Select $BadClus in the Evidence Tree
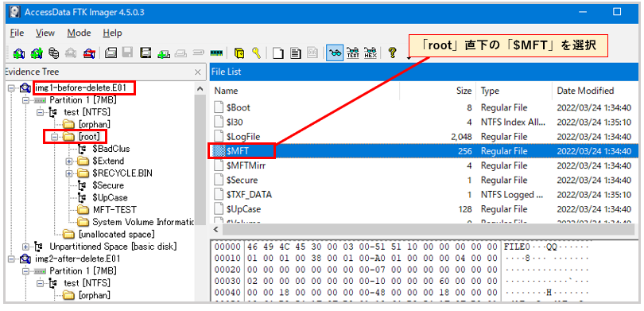The width and height of the screenshot is (644, 311). click(111, 149)
